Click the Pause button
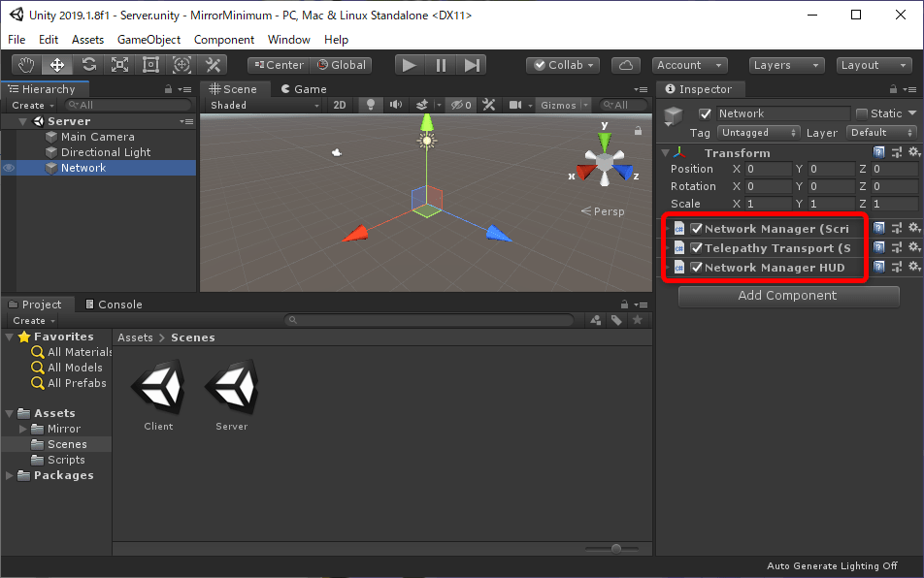Image resolution: width=924 pixels, height=578 pixels. (441, 65)
